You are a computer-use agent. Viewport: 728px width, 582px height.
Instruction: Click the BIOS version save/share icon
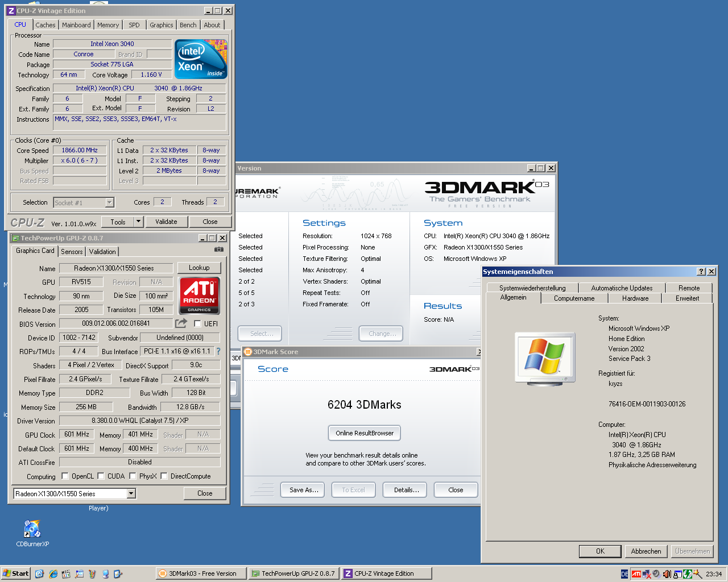(181, 323)
